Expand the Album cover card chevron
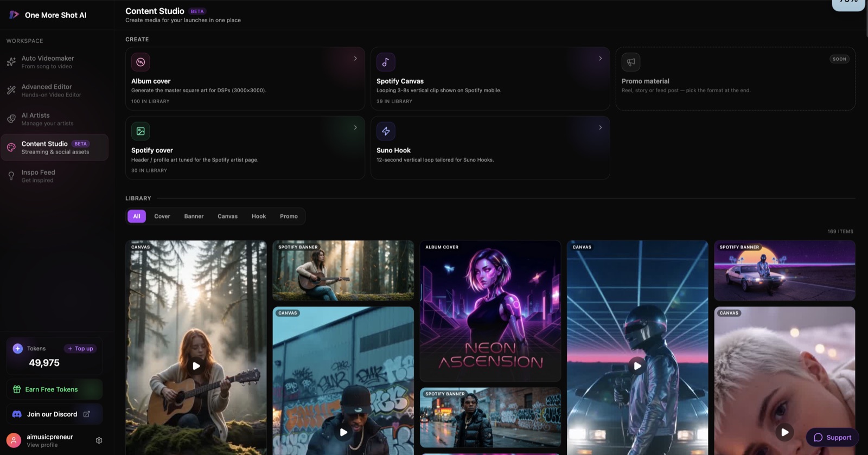Image resolution: width=868 pixels, height=455 pixels. [x=355, y=59]
